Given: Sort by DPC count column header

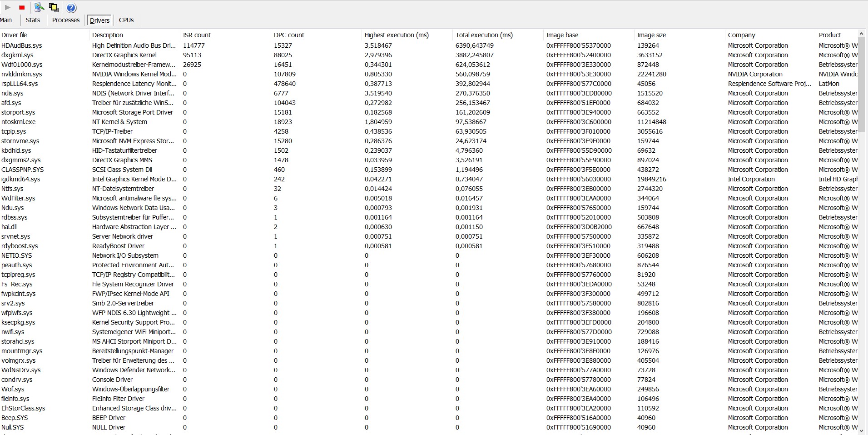Looking at the screenshot, I should (316, 35).
